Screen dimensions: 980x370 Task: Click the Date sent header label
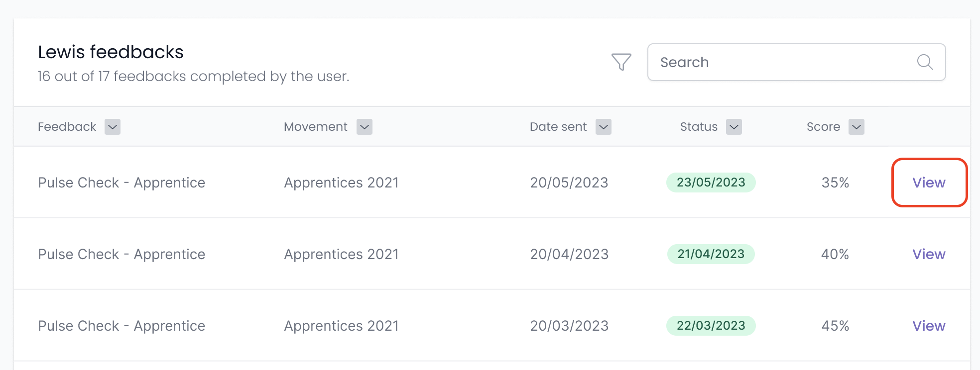(558, 127)
